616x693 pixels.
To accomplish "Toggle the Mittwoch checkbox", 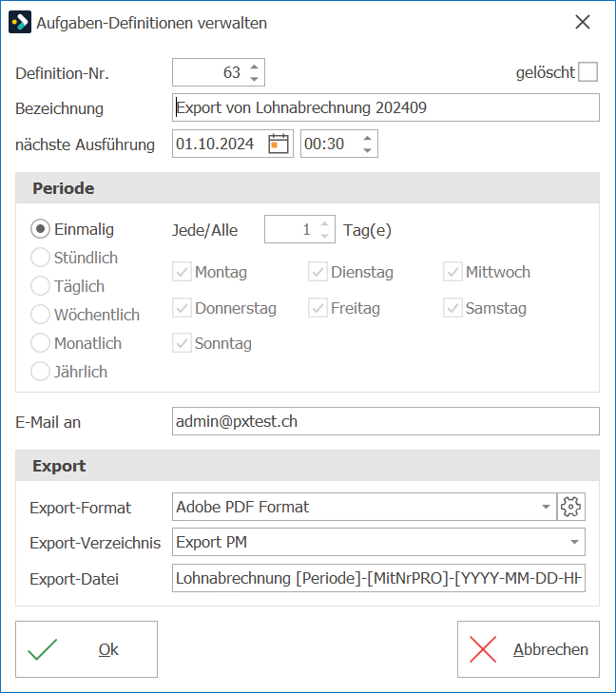I will pos(452,272).
